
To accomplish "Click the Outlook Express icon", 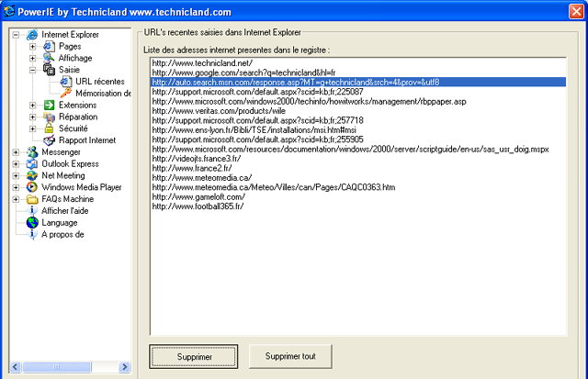I will tap(32, 163).
